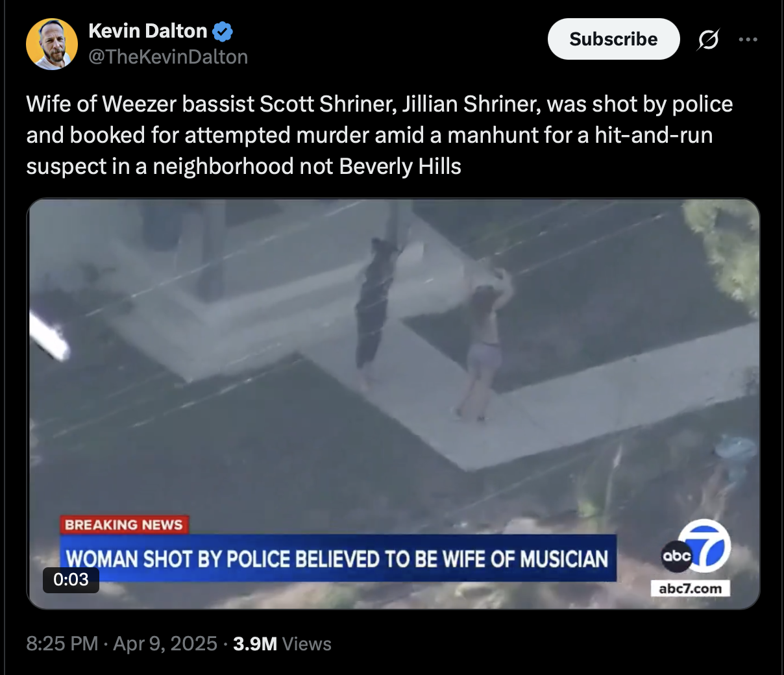
Task: Click the WOMAN SHOT BY POLICE headline banner
Action: [337, 558]
